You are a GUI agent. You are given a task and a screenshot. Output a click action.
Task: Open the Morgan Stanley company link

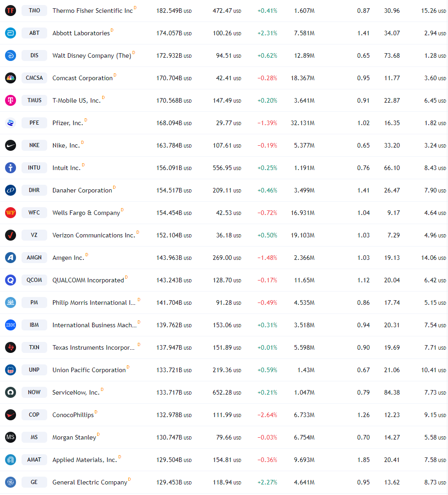pos(74,437)
